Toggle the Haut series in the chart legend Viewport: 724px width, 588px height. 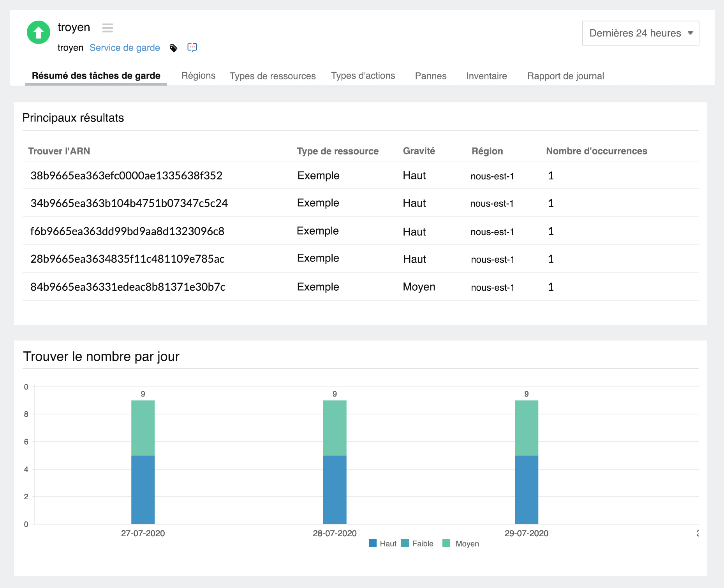tap(388, 543)
